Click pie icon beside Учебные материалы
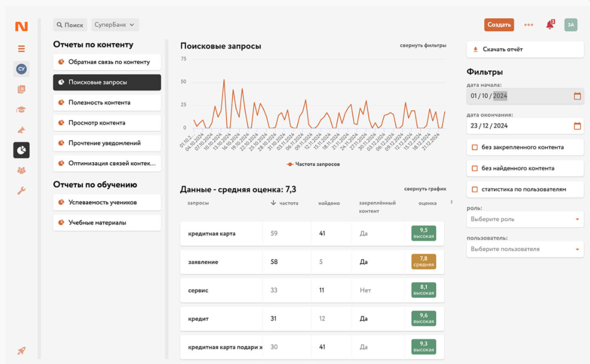Image resolution: width=590 pixels, height=364 pixels. (x=61, y=222)
